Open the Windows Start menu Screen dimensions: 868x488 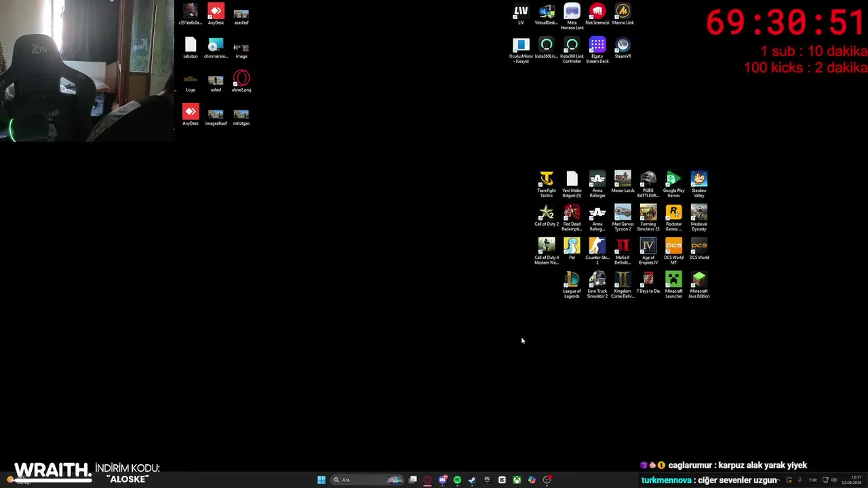pyautogui.click(x=321, y=480)
